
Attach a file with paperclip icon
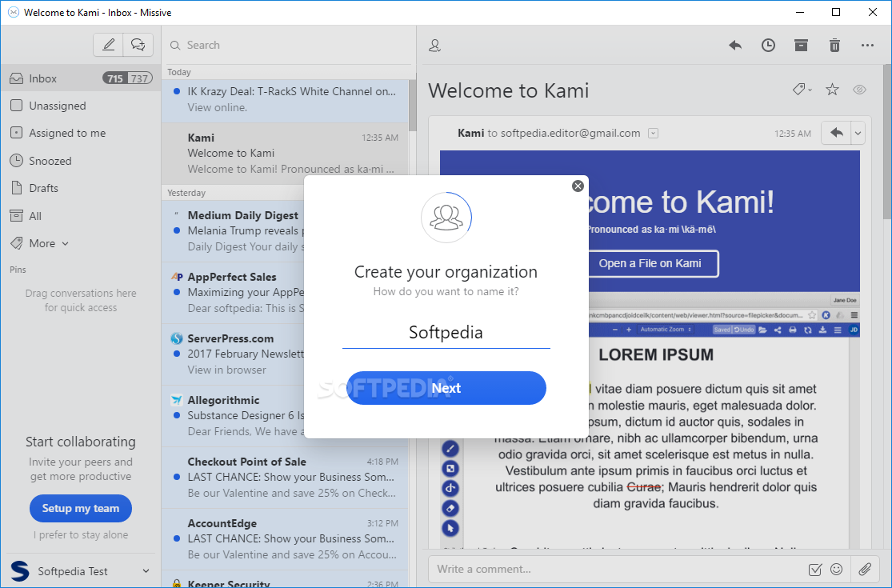(x=865, y=569)
